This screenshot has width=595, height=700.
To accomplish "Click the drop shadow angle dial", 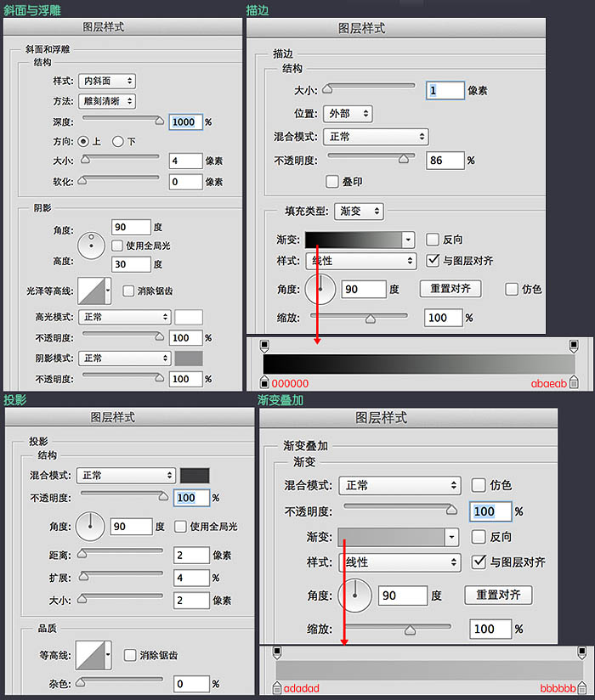I will (90, 527).
